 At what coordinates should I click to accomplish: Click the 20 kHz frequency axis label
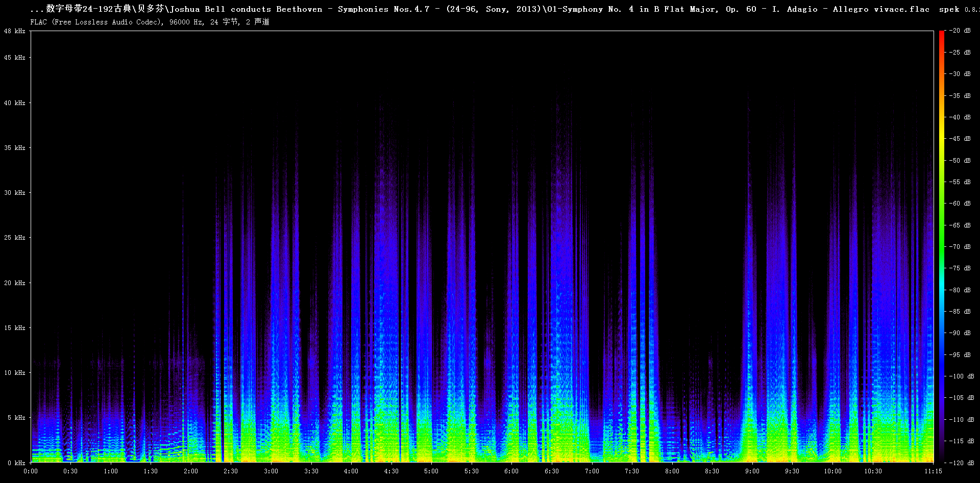point(15,283)
